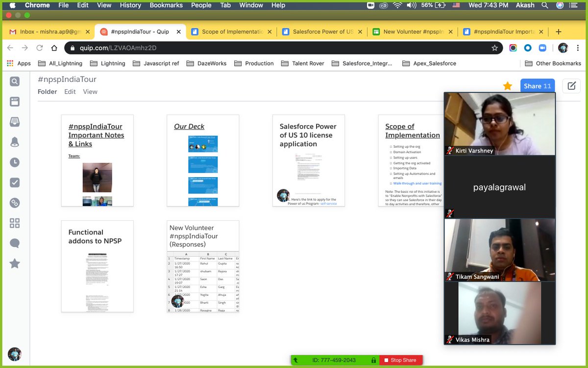
Task: Click Stop Share in Zoom bar
Action: 401,360
